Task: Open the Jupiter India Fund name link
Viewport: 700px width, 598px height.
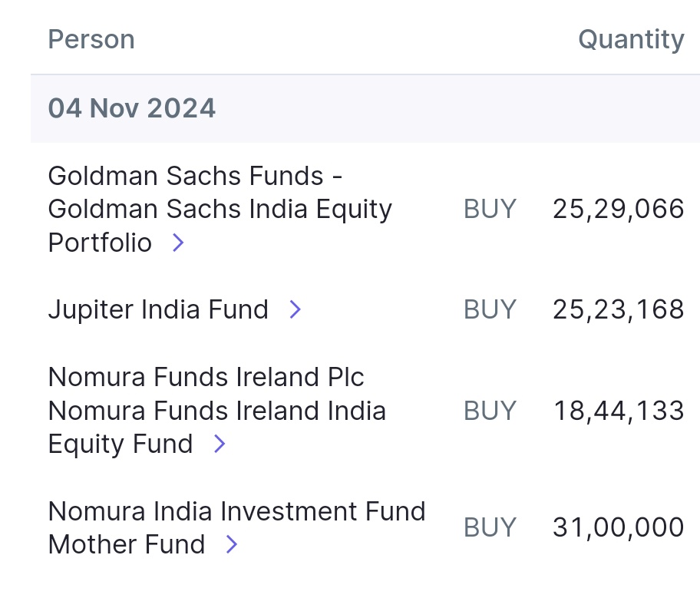Action: coord(158,309)
